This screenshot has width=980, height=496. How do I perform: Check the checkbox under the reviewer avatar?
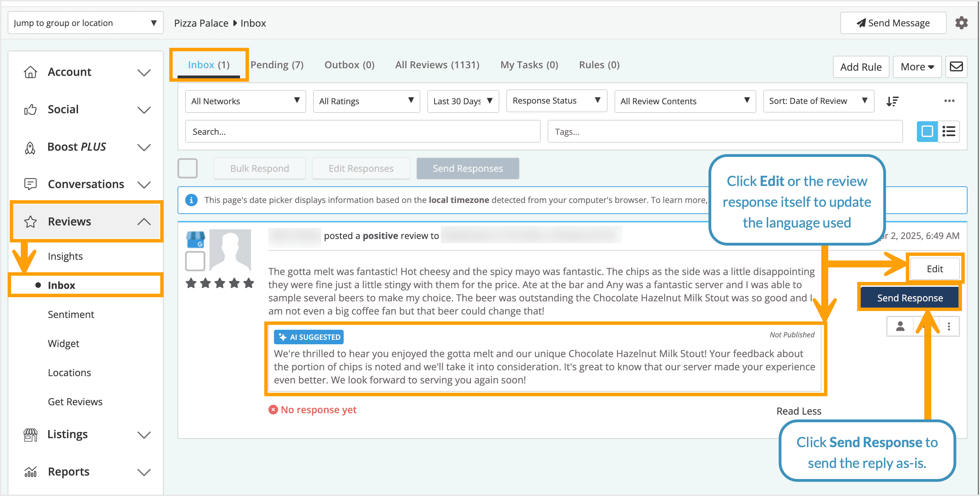(x=195, y=261)
